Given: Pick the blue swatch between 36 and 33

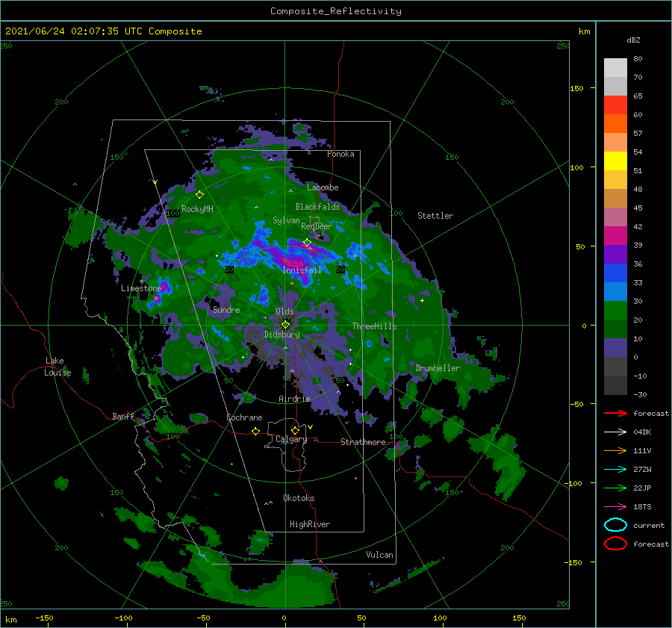Looking at the screenshot, I should tap(615, 273).
